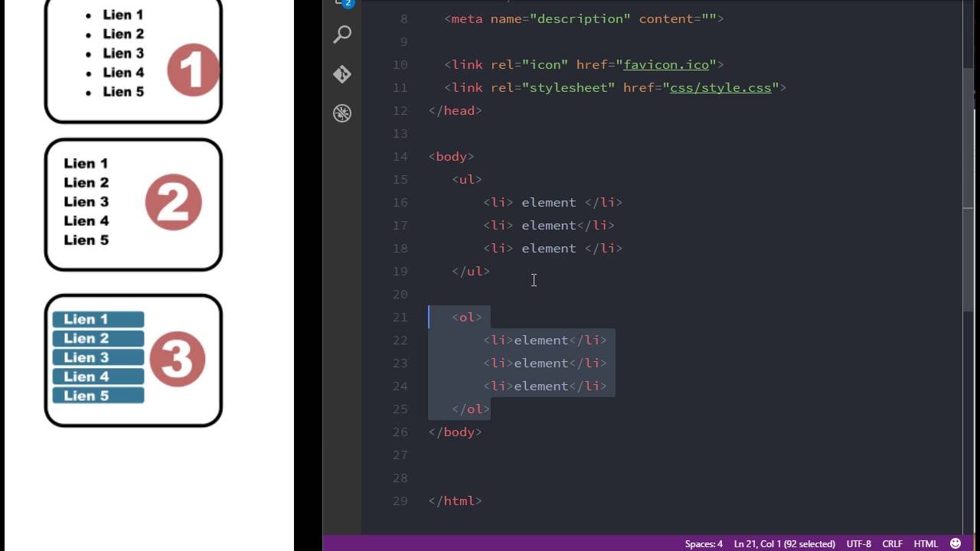
Task: Follow the favicon.ico link
Action: click(666, 64)
